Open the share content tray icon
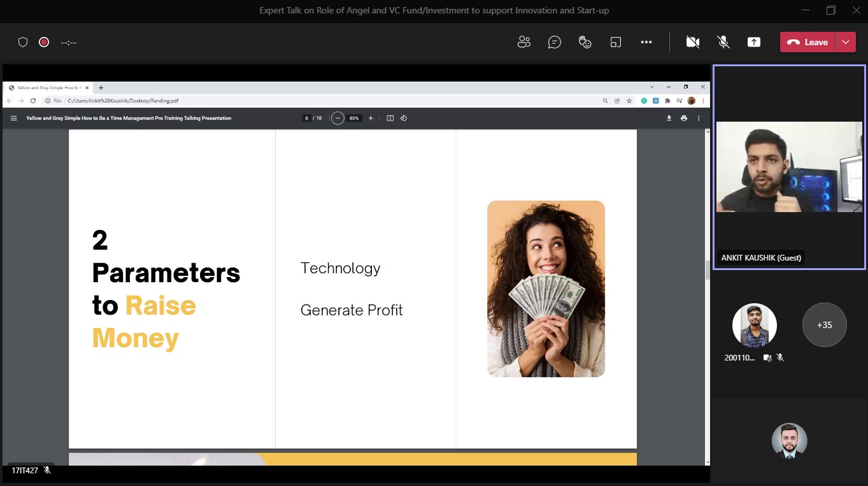Viewport: 868px width, 486px height. tap(754, 42)
